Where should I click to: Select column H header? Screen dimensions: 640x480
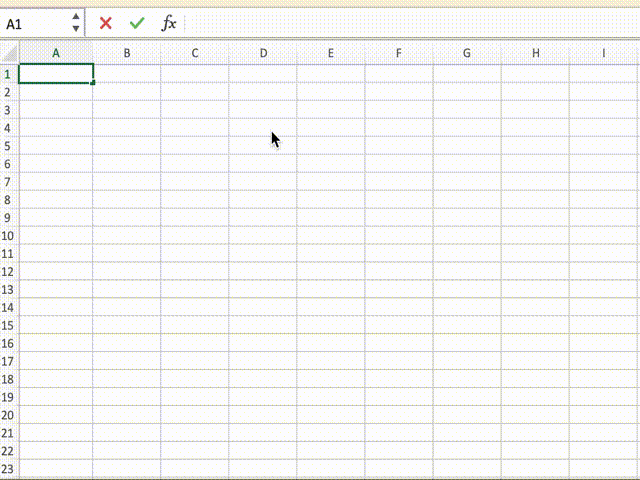tap(536, 53)
